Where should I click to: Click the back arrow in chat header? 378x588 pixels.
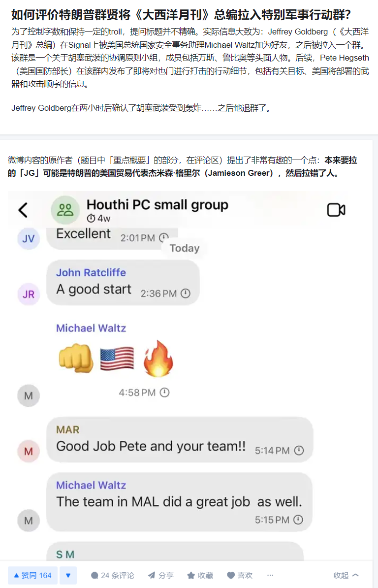pos(23,210)
